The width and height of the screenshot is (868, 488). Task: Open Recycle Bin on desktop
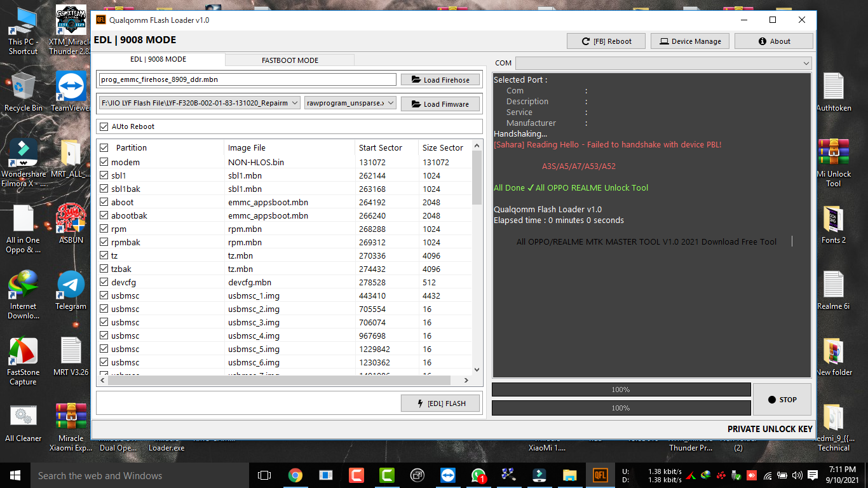pyautogui.click(x=24, y=92)
